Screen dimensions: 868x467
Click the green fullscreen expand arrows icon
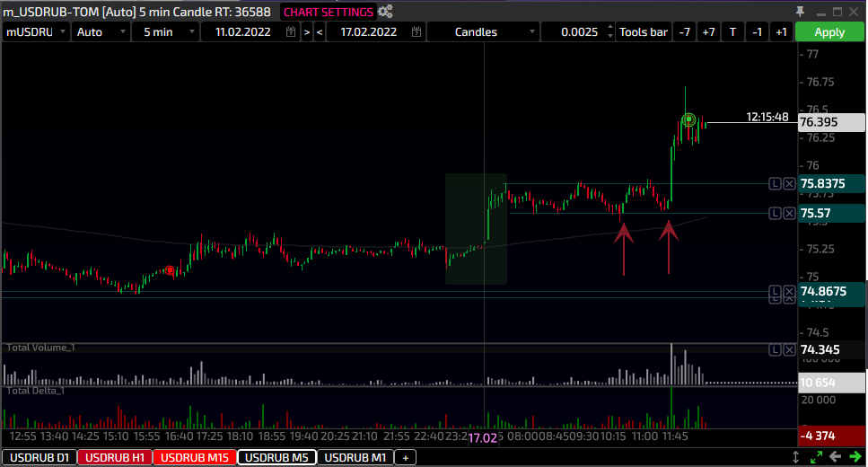(x=816, y=457)
